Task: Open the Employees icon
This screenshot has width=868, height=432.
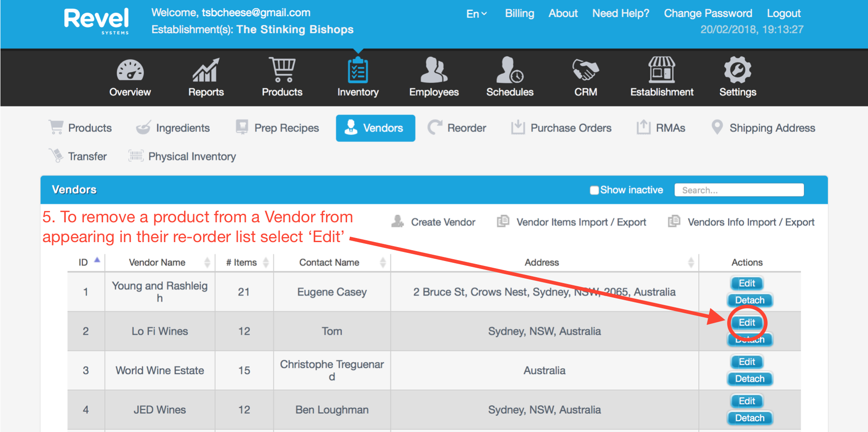Action: (434, 70)
